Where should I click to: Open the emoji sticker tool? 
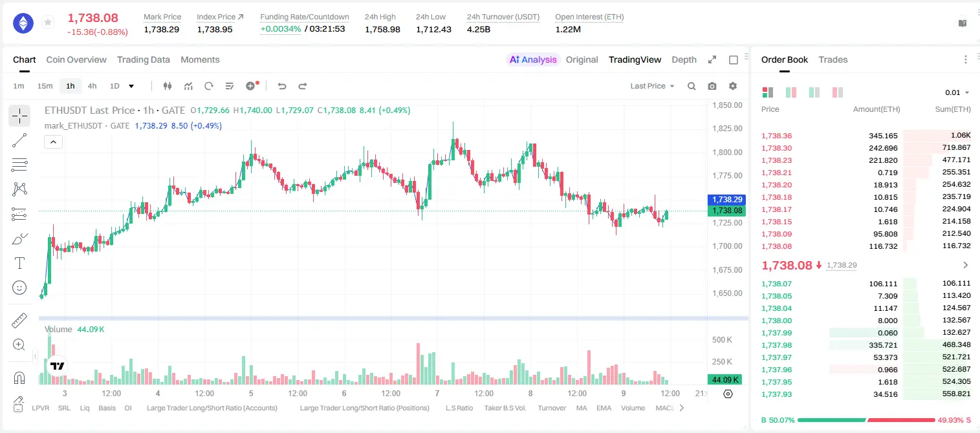(x=19, y=288)
